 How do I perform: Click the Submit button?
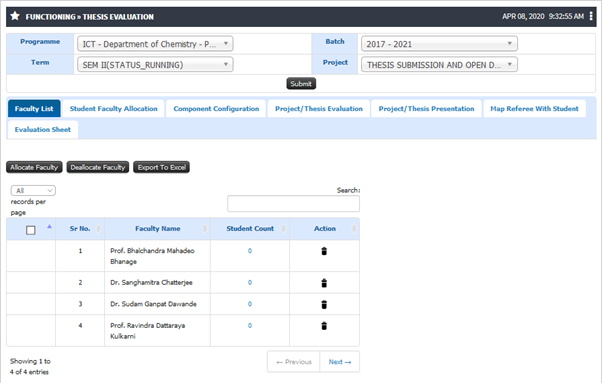(301, 84)
